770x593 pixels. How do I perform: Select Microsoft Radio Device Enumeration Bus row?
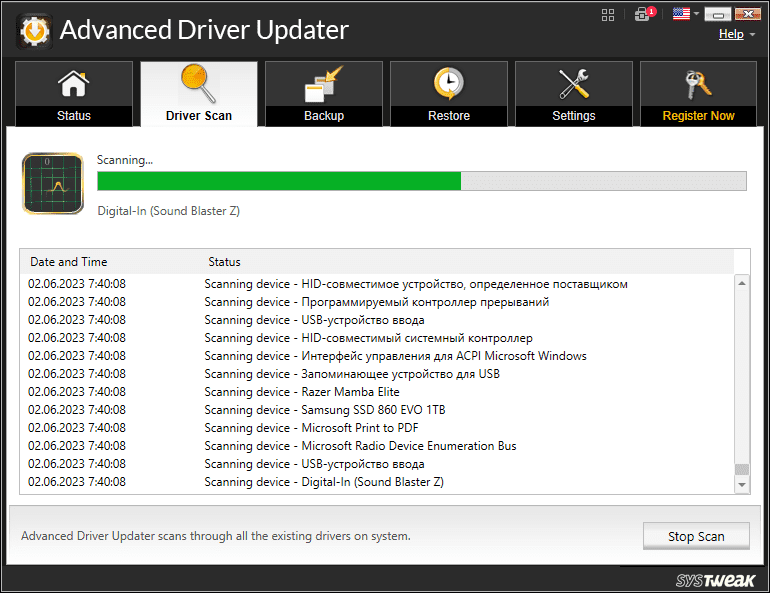(377, 446)
